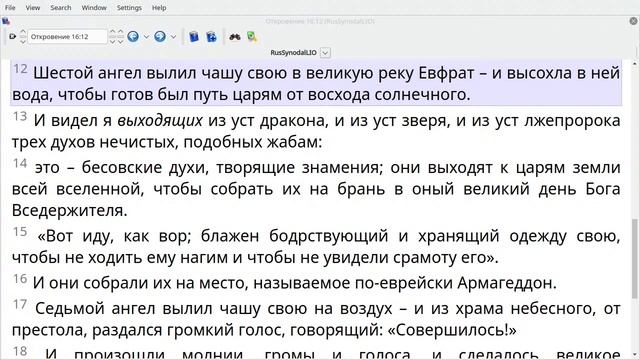
Task: Click verse number 14
Action: coord(20,163)
